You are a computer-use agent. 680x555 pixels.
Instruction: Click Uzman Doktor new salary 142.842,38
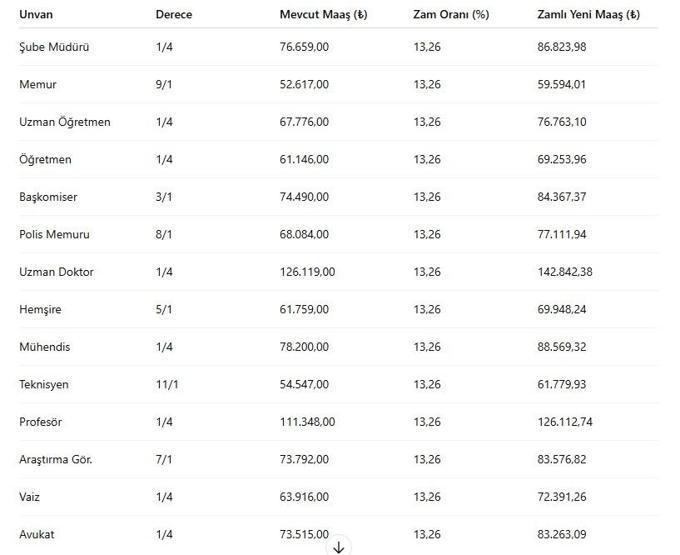(x=565, y=272)
